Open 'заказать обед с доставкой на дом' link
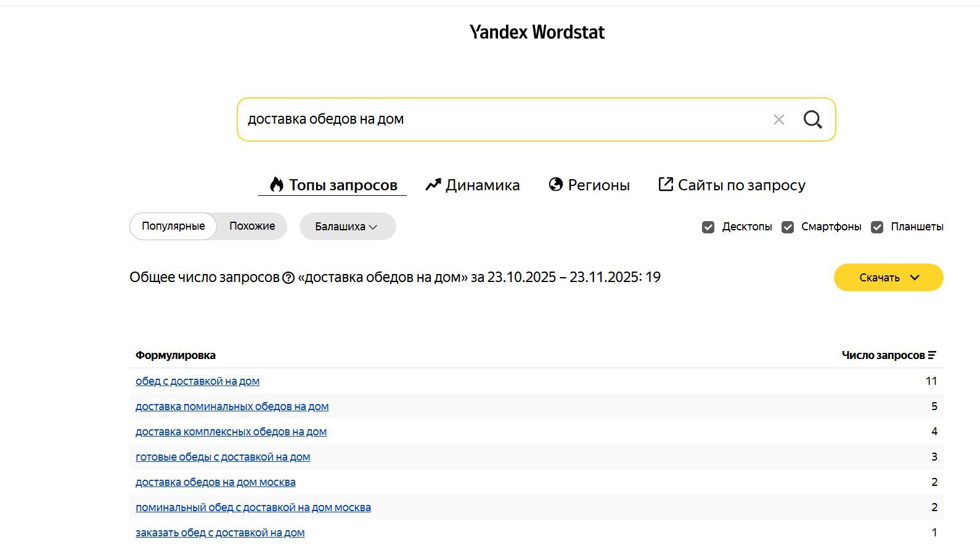This screenshot has width=980, height=545. pos(220,533)
